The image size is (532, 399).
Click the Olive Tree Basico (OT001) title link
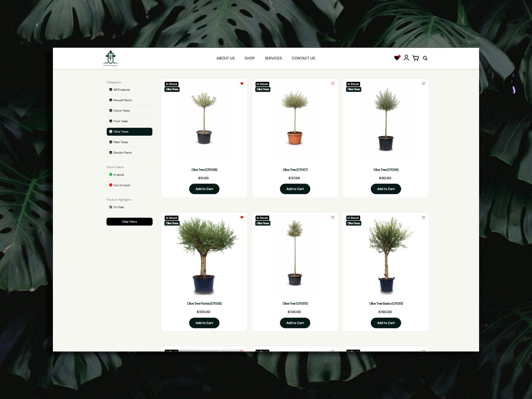click(x=386, y=303)
